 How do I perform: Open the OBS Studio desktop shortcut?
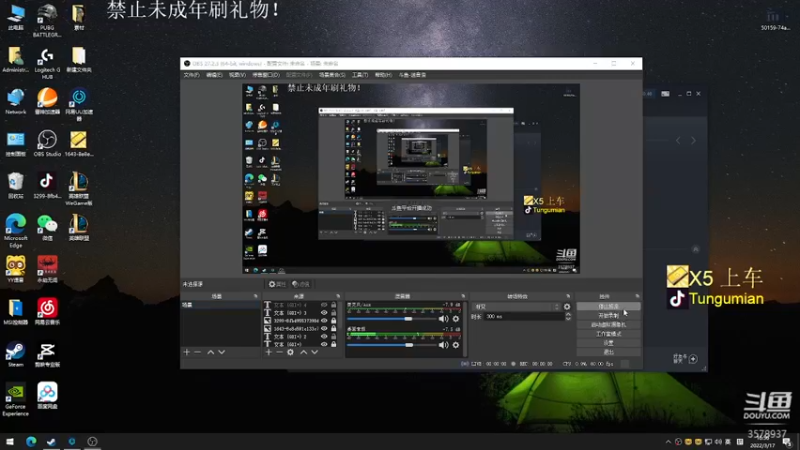[x=47, y=143]
